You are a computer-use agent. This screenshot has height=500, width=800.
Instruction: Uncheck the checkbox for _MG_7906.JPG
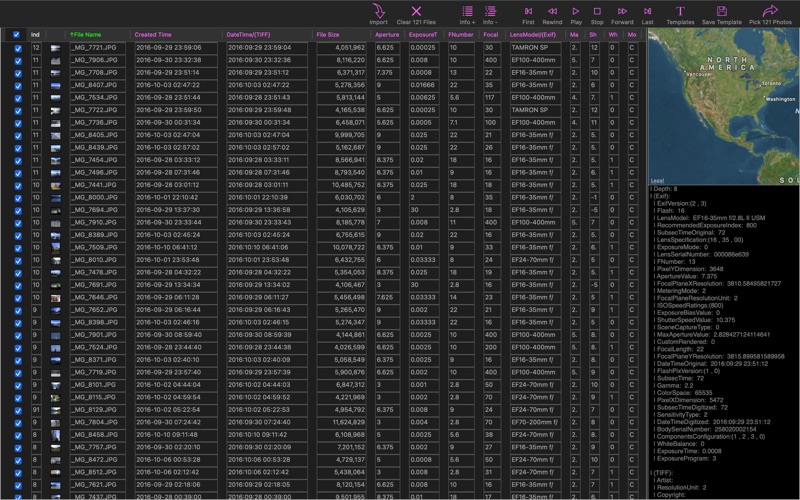[x=18, y=61]
